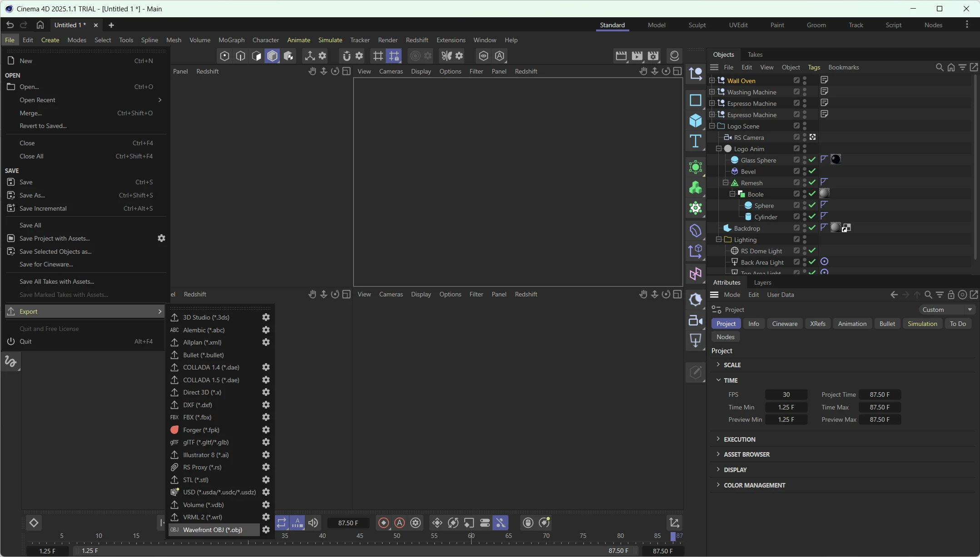This screenshot has height=557, width=980.
Task: Toggle Autokeying in timeline bar
Action: coord(400,523)
